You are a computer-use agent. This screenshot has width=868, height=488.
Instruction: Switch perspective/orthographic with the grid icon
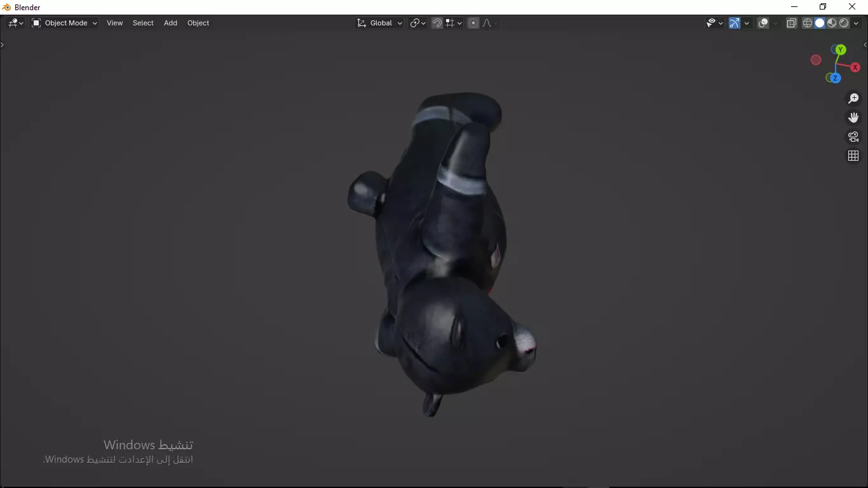pyautogui.click(x=853, y=156)
